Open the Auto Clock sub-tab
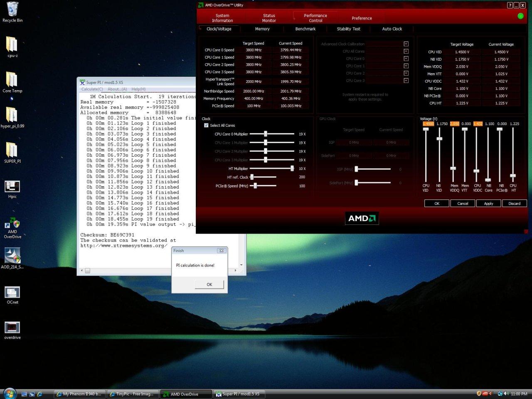 click(392, 29)
